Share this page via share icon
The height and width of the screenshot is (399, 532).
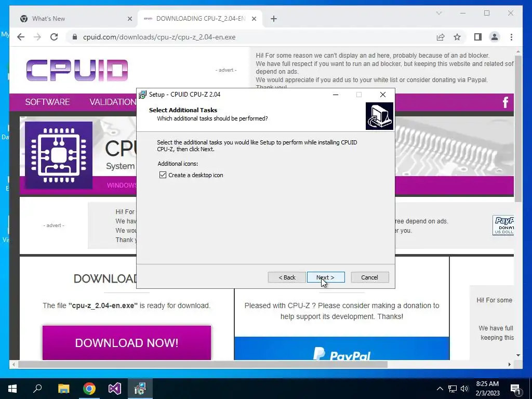point(441,37)
